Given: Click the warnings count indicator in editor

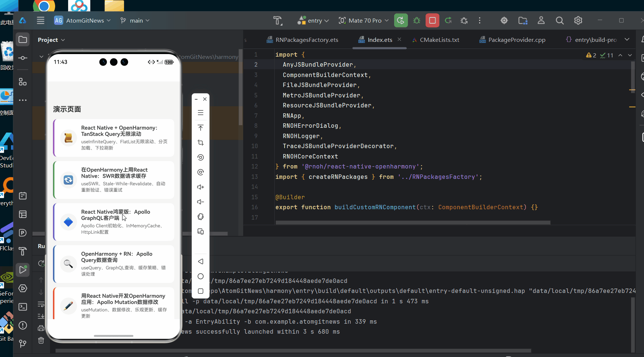Looking at the screenshot, I should [591, 55].
